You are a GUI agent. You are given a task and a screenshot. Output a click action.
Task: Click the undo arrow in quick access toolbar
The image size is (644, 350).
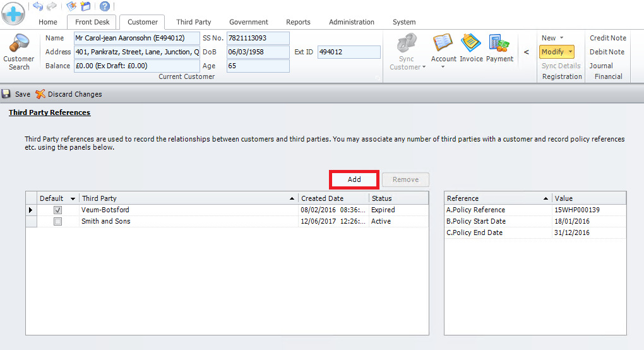click(x=38, y=6)
